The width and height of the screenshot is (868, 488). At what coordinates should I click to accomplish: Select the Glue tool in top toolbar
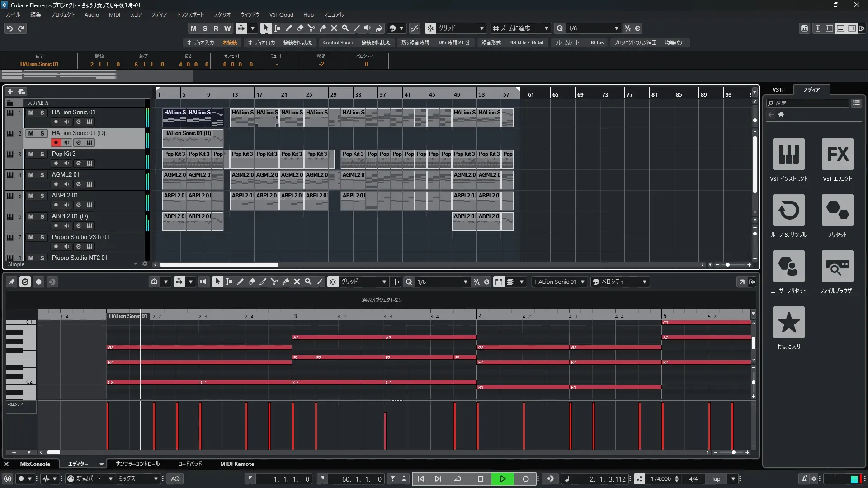click(x=323, y=28)
